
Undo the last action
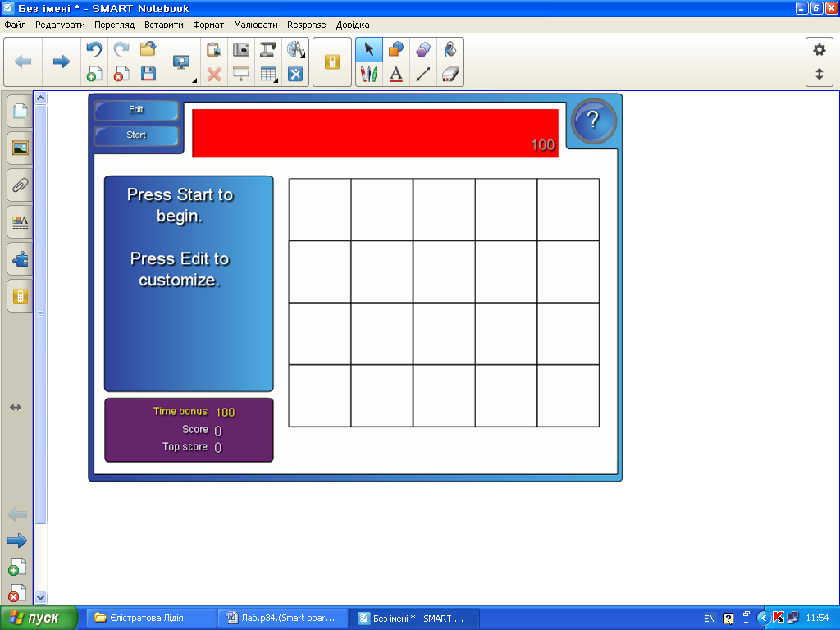[94, 50]
